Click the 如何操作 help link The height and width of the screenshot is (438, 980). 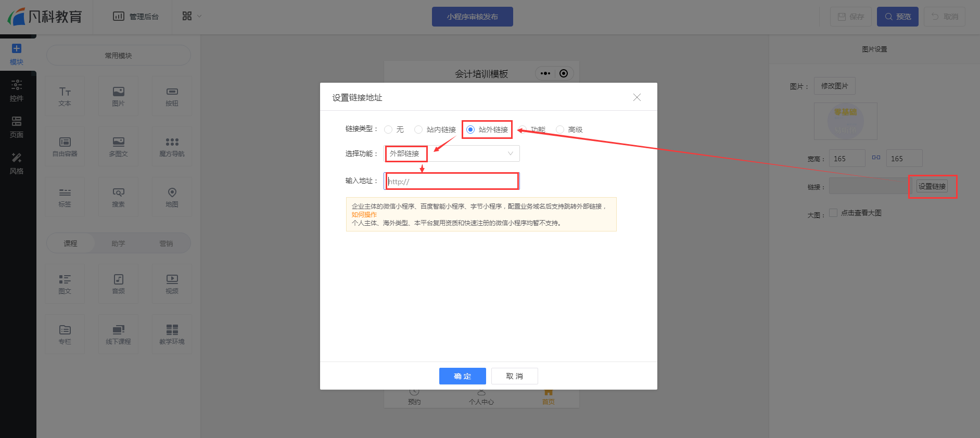pos(364,214)
